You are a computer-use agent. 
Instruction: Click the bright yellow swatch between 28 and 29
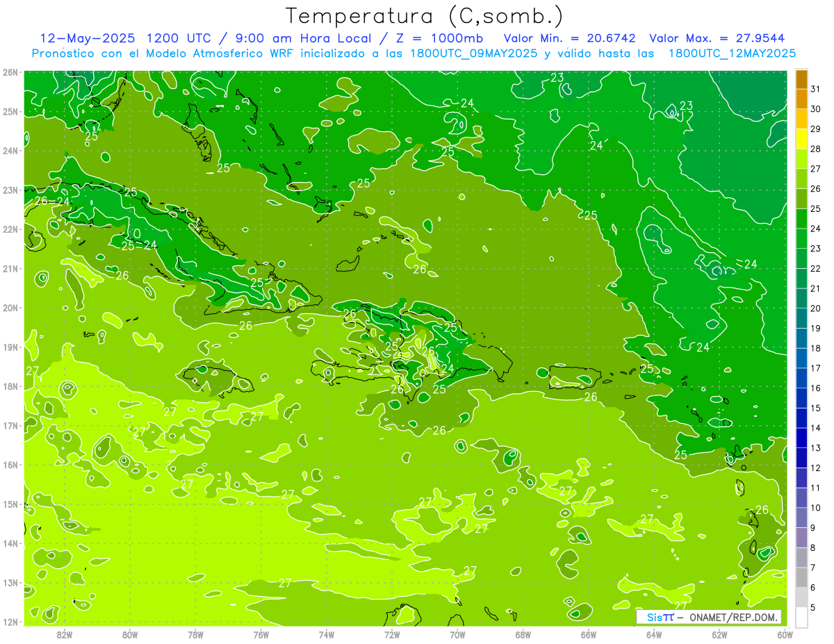[801, 139]
